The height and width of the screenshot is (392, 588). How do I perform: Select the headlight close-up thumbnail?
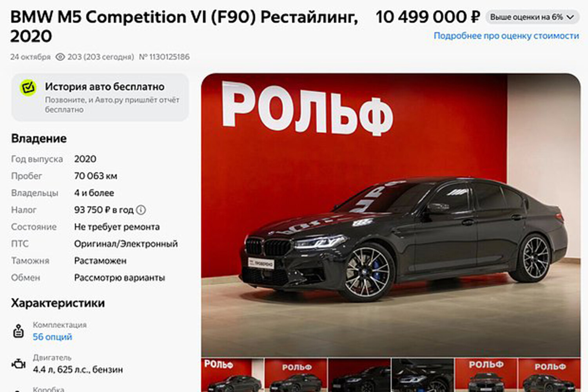pos(423,375)
